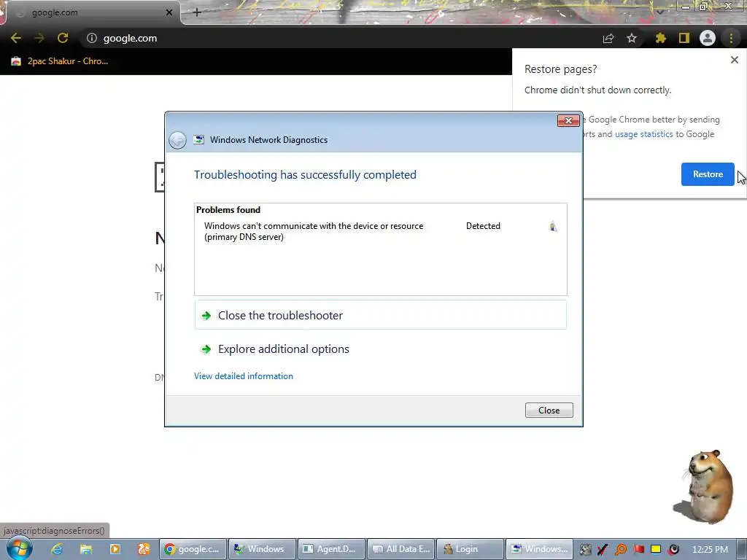Select the primary DNS server problem row
Image resolution: width=747 pixels, height=560 pixels.
click(380, 231)
